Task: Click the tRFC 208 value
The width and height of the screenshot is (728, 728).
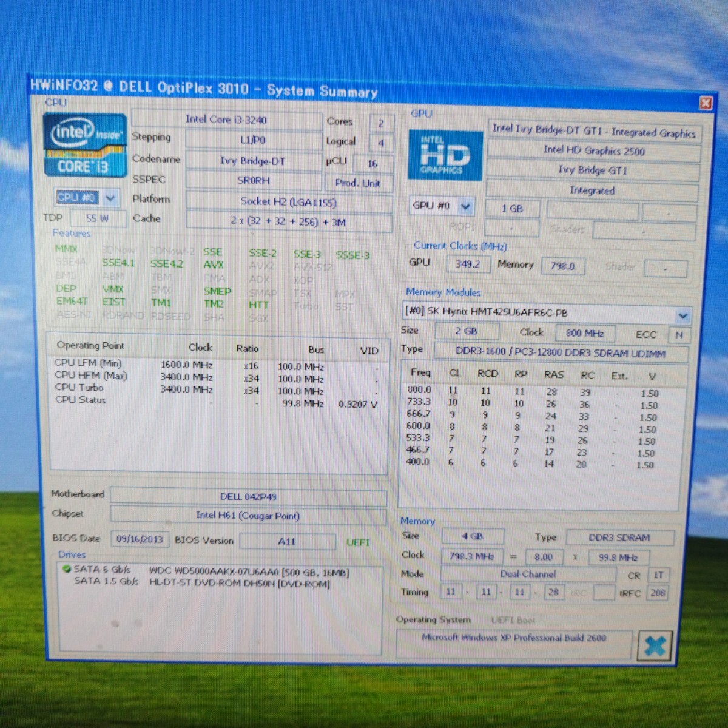Action: pos(658,593)
